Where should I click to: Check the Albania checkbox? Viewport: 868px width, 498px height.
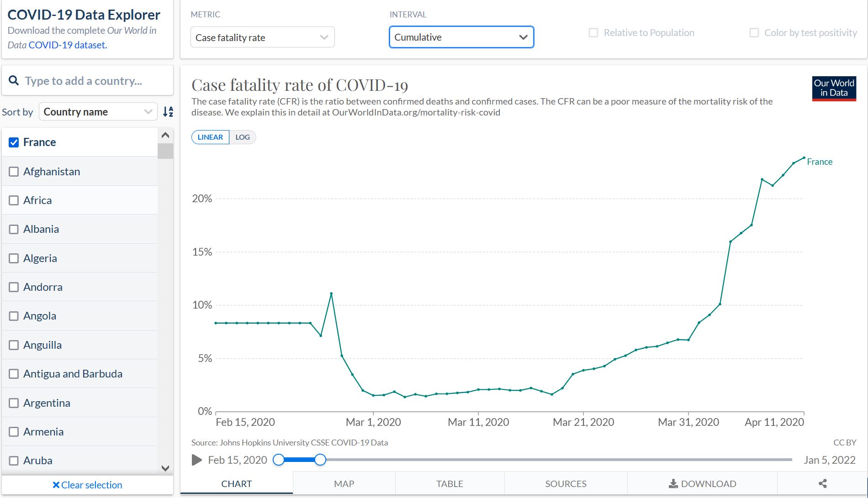[14, 229]
